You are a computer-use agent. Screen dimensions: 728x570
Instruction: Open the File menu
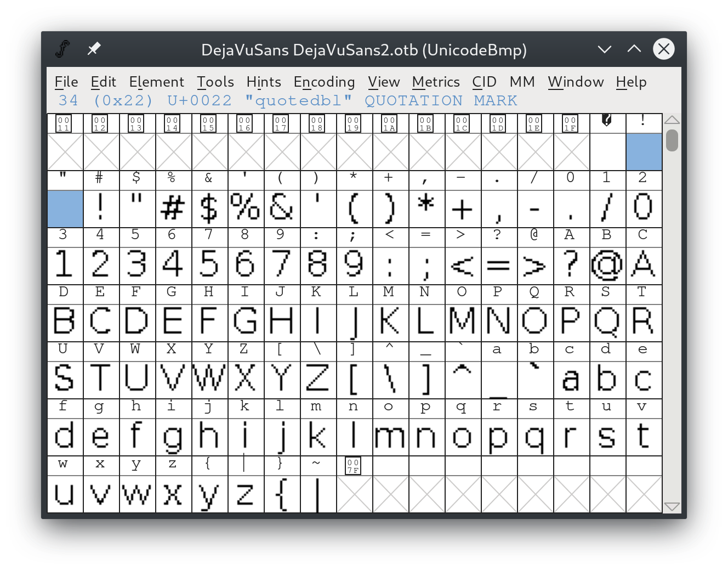click(65, 81)
